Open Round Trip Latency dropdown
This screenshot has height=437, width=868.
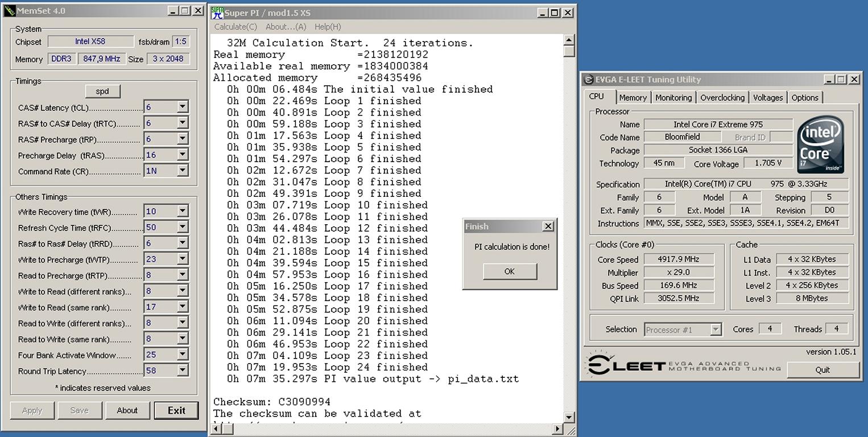click(x=182, y=370)
